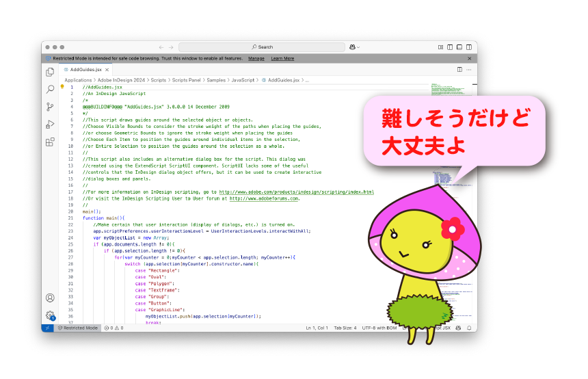Change Tab Size: 4 setting
Image resolution: width=588 pixels, height=379 pixels.
click(345, 328)
